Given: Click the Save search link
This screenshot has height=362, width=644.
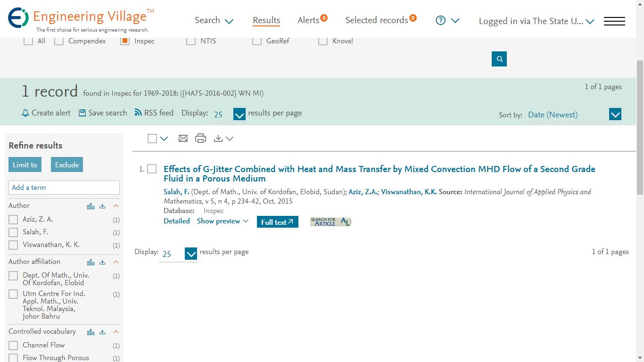Looking at the screenshot, I should tap(107, 113).
